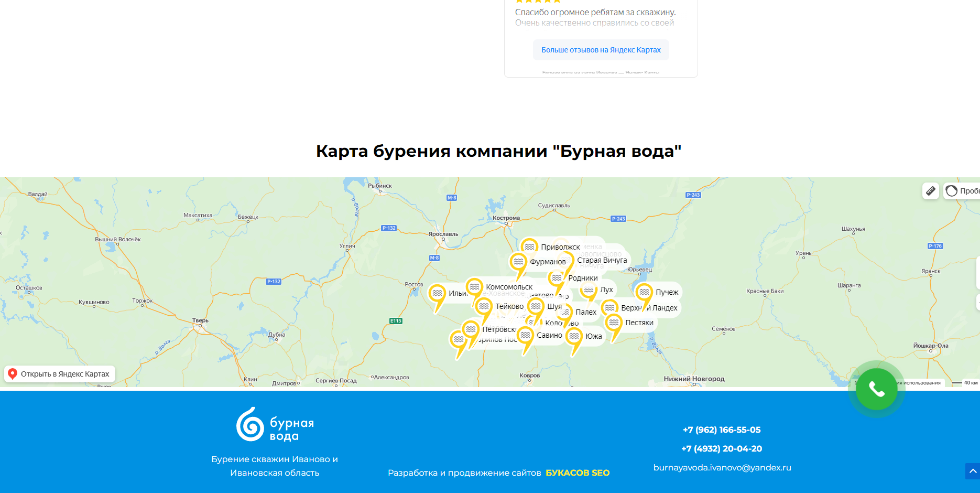Call phone number +7 (4932) 20-04-20
Image resolution: width=980 pixels, height=493 pixels.
click(722, 448)
